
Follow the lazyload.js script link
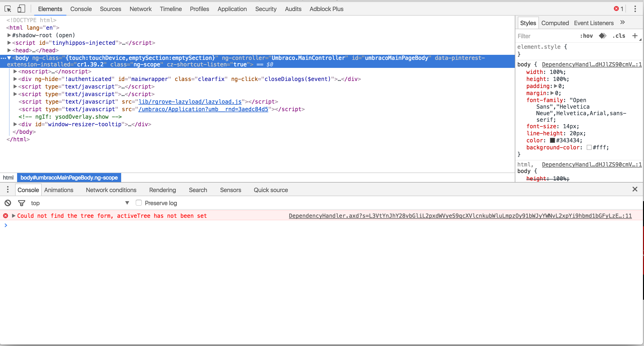click(190, 102)
